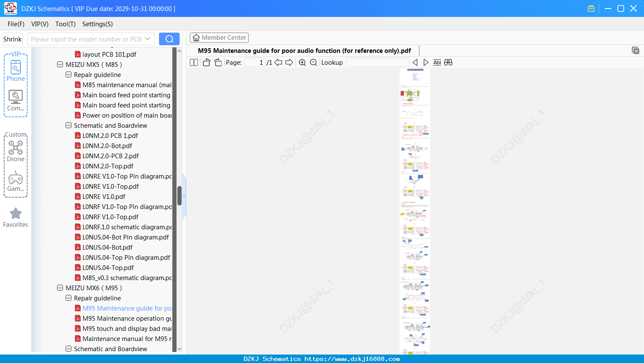Viewport: 644px width, 363px height.
Task: Open the Member Center button
Action: 219,38
